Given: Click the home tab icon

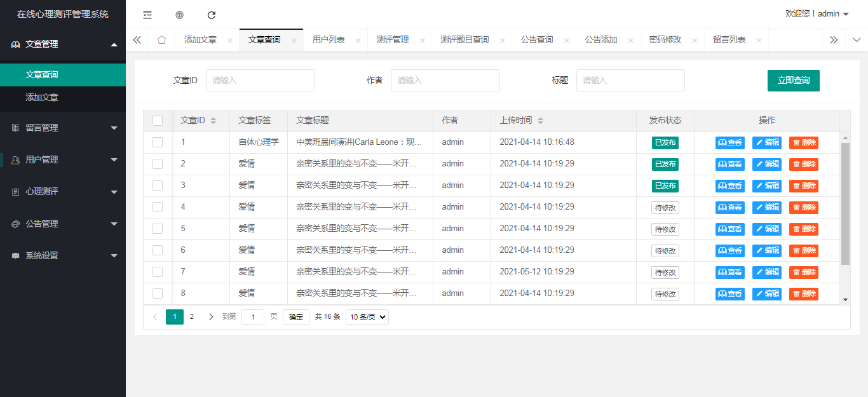Looking at the screenshot, I should click(161, 40).
